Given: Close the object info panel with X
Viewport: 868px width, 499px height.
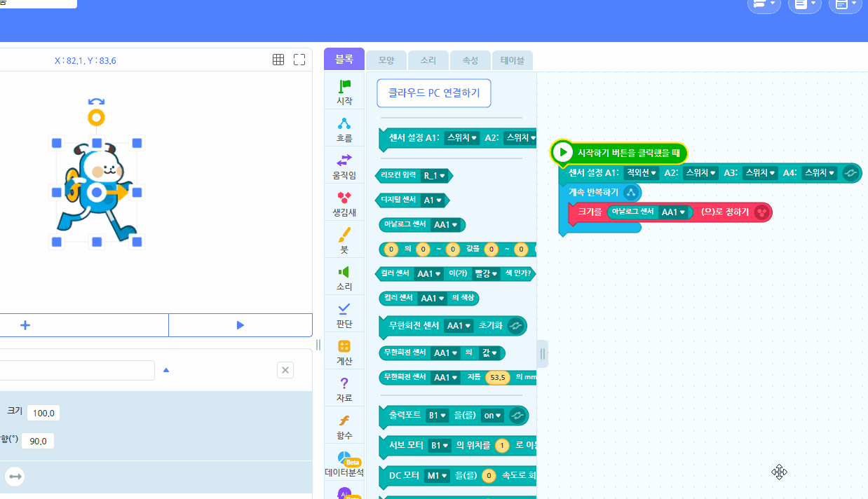Looking at the screenshot, I should click(x=285, y=370).
